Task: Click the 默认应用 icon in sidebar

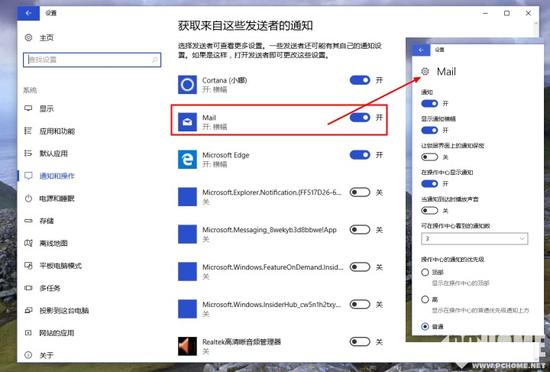Action: pos(28,153)
